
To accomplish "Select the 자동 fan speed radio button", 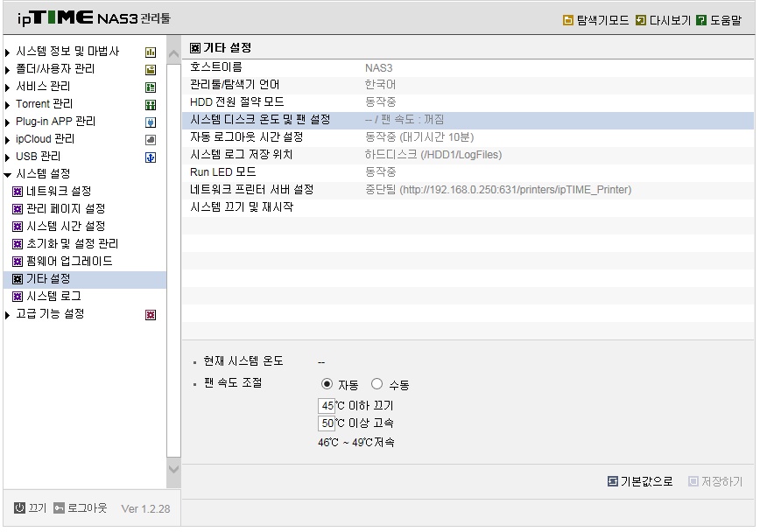I will click(327, 384).
